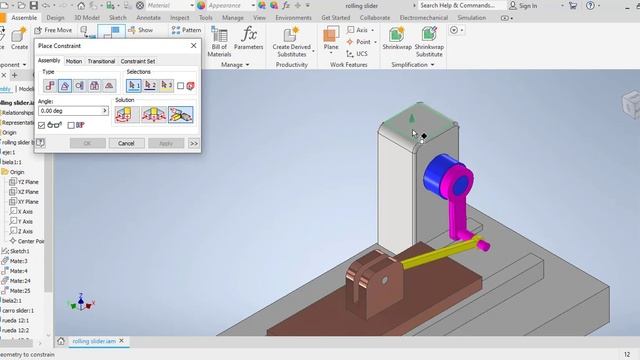
Task: Open the Point tool dropdown arrow
Action: [x=375, y=42]
